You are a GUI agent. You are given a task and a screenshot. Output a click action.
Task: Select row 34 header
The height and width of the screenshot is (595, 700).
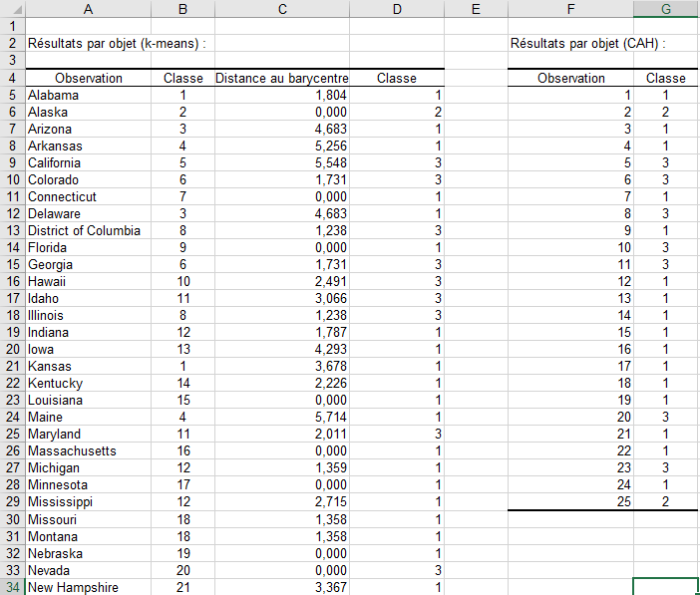pos(13,587)
